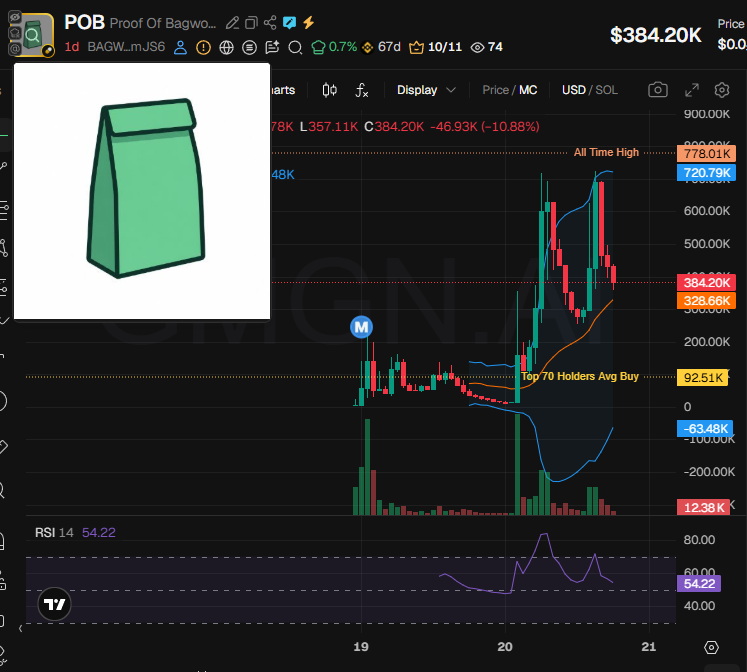Click the date label 19 on the time axis
The height and width of the screenshot is (672, 747).
pyautogui.click(x=361, y=647)
